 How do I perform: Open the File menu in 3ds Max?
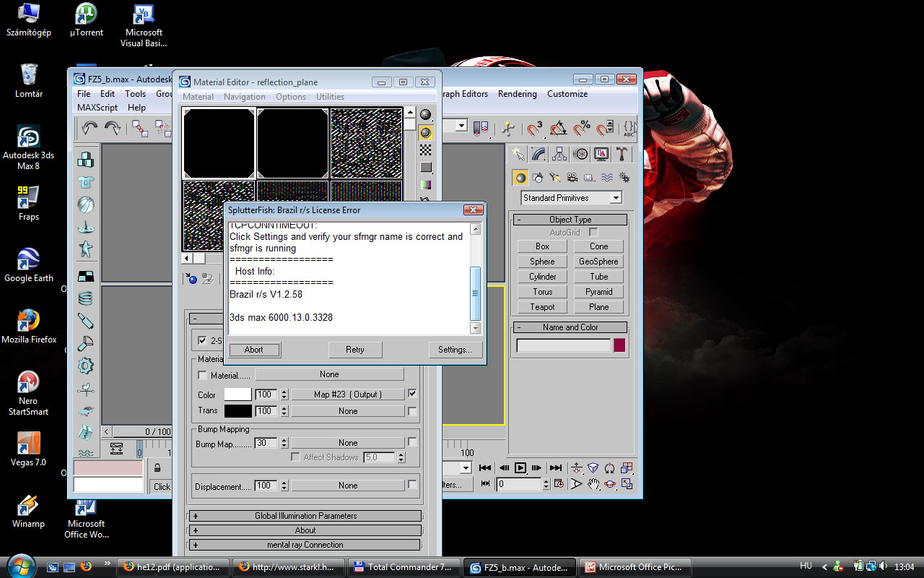pos(84,94)
